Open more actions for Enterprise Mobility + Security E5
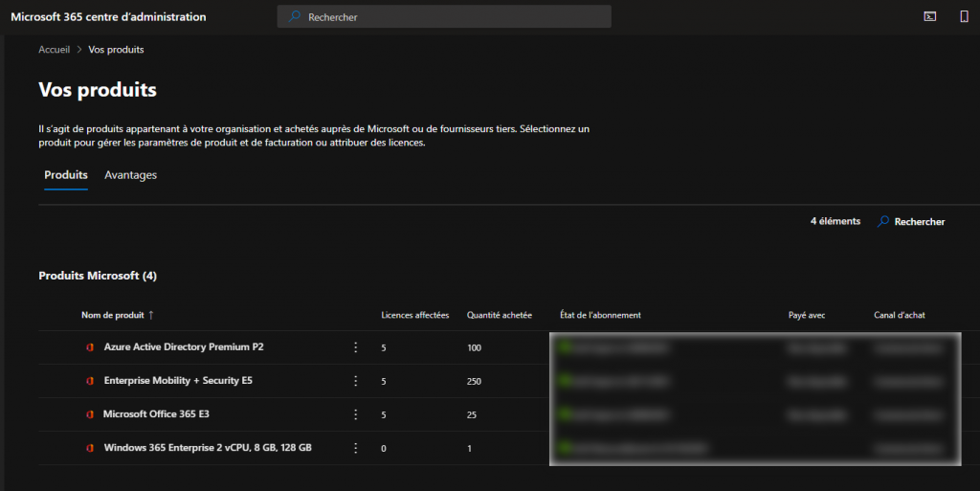The width and height of the screenshot is (980, 491). click(356, 381)
